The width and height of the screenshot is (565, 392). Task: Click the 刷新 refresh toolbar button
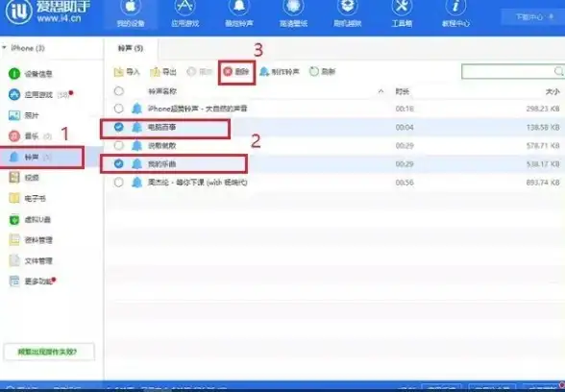[323, 72]
